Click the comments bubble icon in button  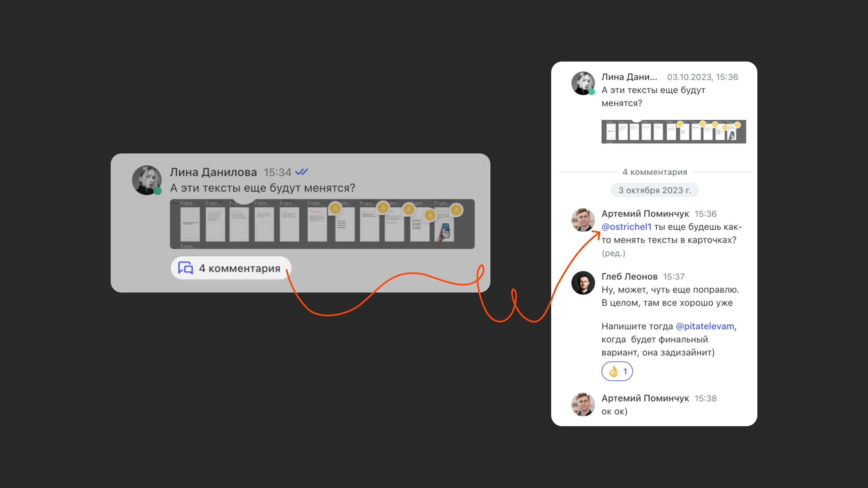coord(186,268)
